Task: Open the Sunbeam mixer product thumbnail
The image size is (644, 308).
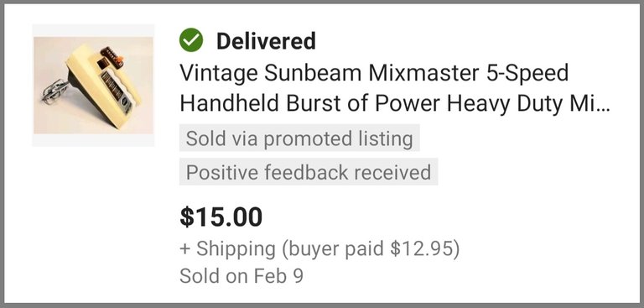Action: pos(93,86)
